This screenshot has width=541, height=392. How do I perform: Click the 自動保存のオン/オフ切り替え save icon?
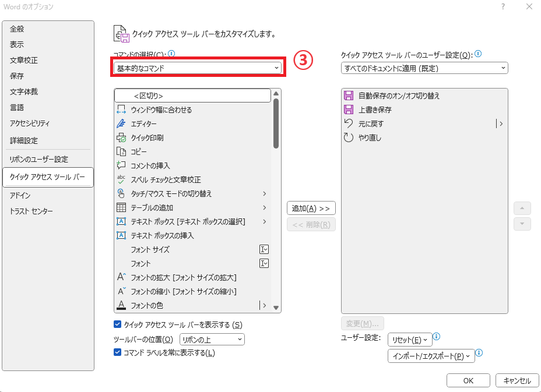[349, 96]
